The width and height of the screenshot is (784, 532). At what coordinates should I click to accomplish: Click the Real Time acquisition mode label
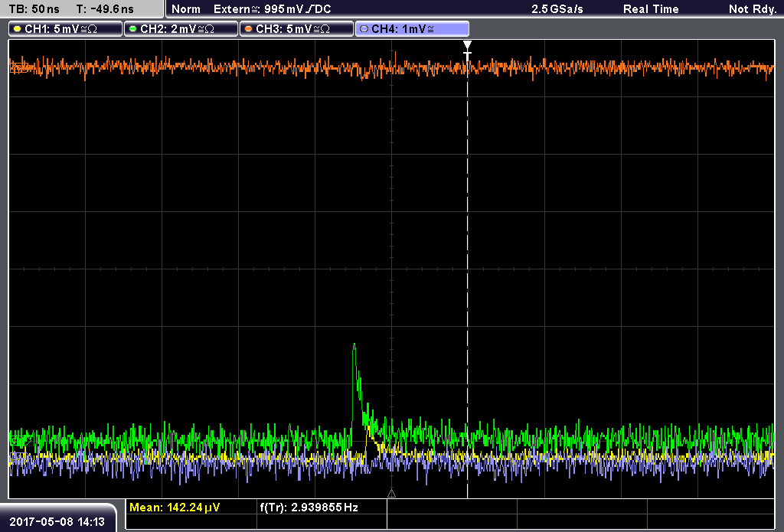coord(651,9)
